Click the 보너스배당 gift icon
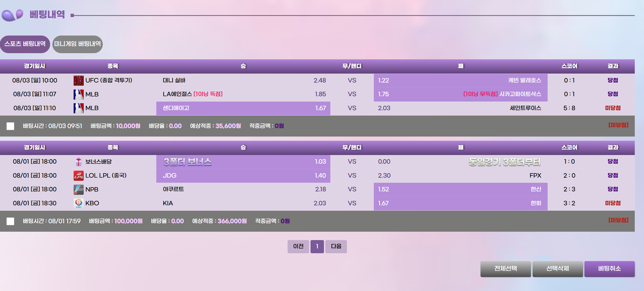 point(78,162)
